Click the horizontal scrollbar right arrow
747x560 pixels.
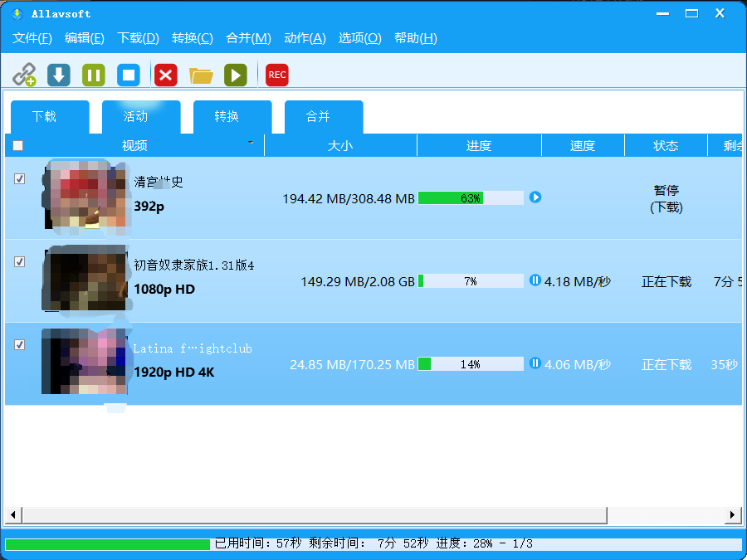pyautogui.click(x=733, y=514)
